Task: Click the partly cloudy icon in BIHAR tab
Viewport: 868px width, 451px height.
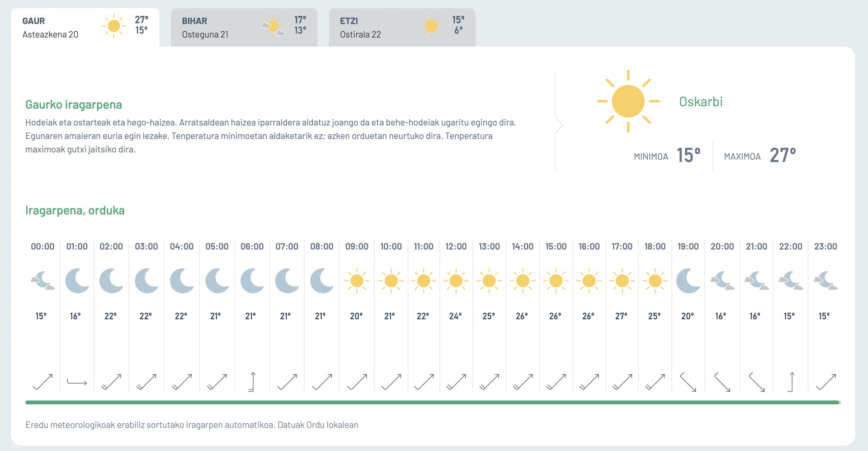Action: [273, 26]
